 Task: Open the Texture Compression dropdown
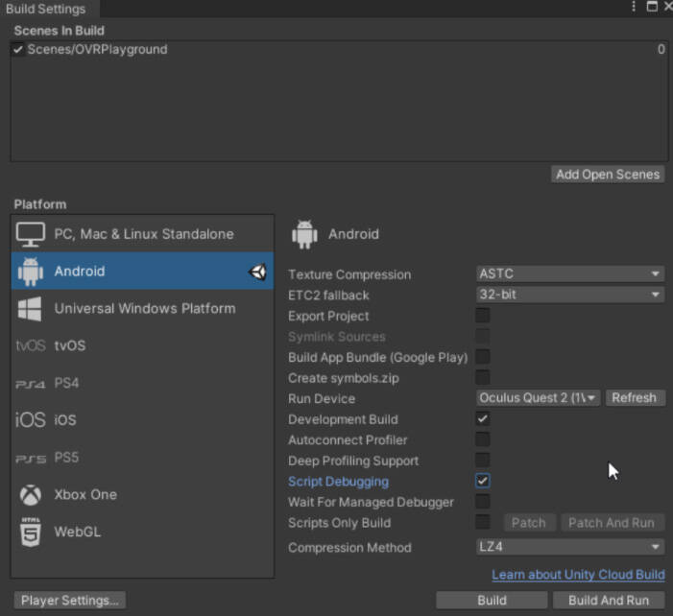tap(570, 274)
